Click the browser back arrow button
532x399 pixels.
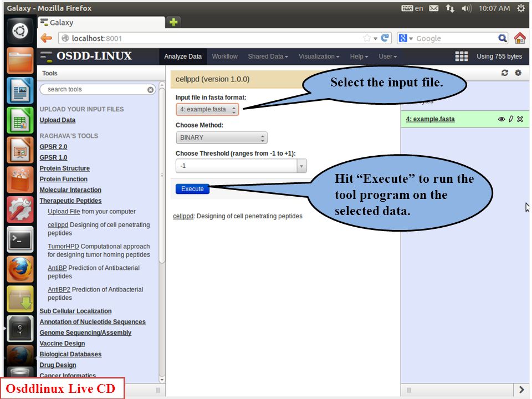tap(46, 38)
